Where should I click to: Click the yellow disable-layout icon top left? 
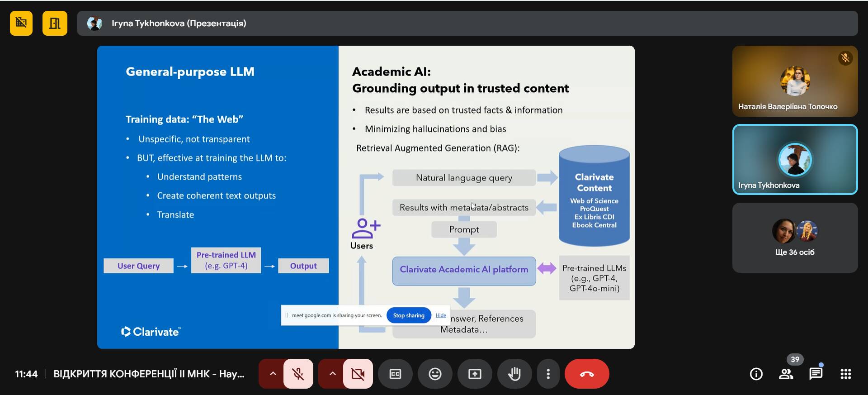point(21,23)
